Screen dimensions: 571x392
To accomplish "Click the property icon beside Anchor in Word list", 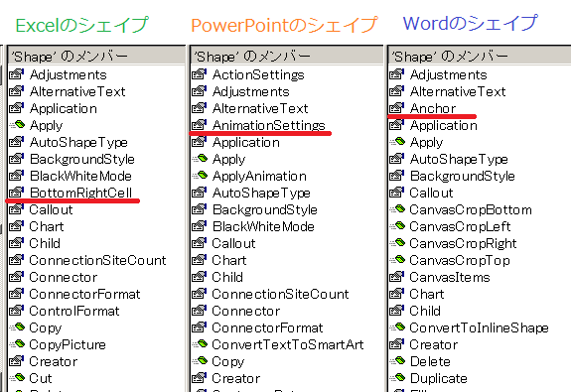I will pos(397,108).
